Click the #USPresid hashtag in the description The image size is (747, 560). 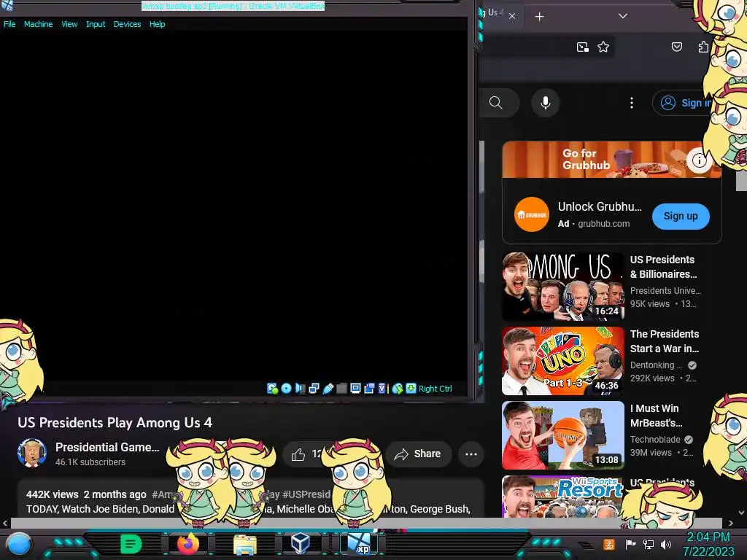pyautogui.click(x=306, y=494)
